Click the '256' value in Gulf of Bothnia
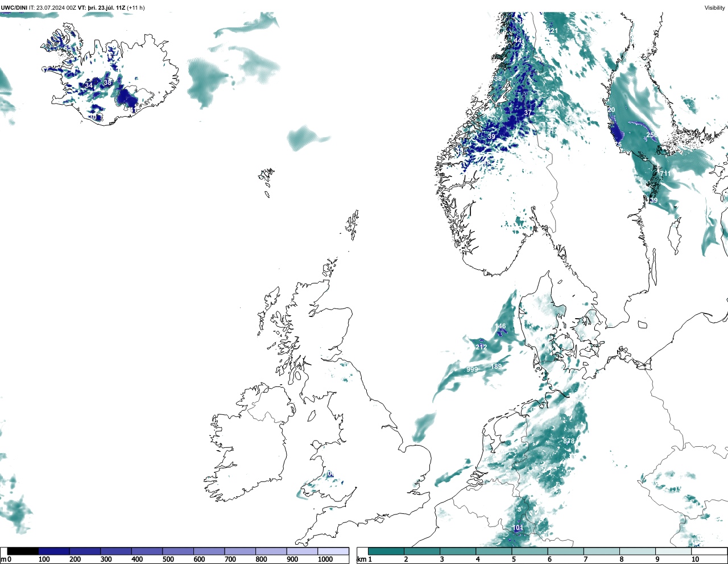 652,135
